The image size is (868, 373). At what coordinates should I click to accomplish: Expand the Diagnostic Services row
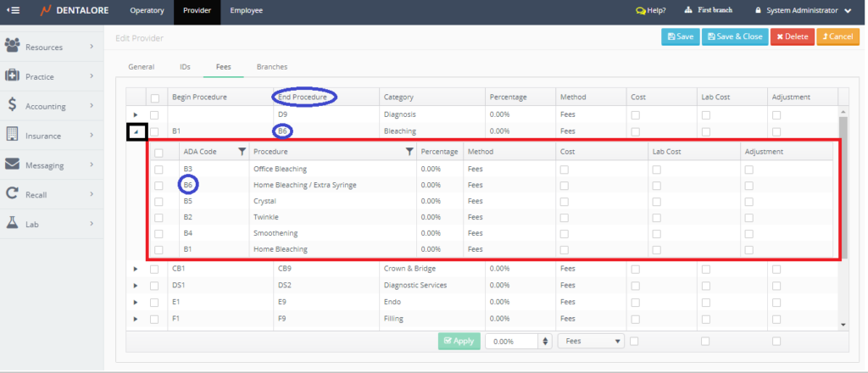click(x=136, y=285)
